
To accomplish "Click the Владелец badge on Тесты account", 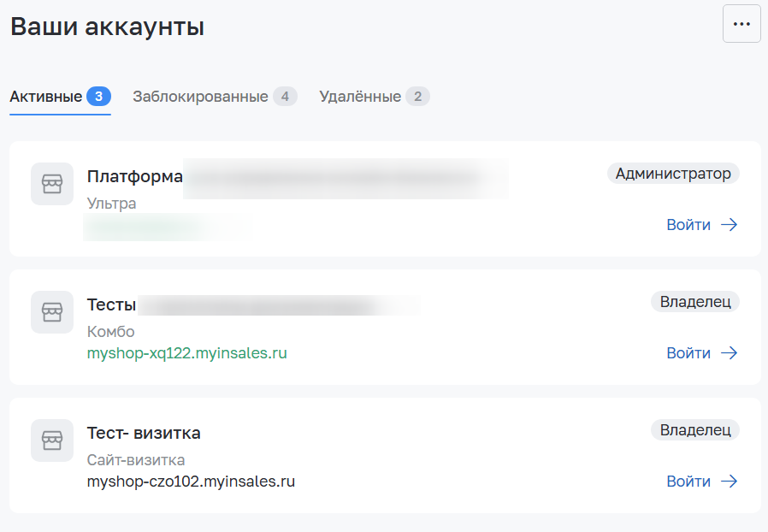I will pos(695,302).
